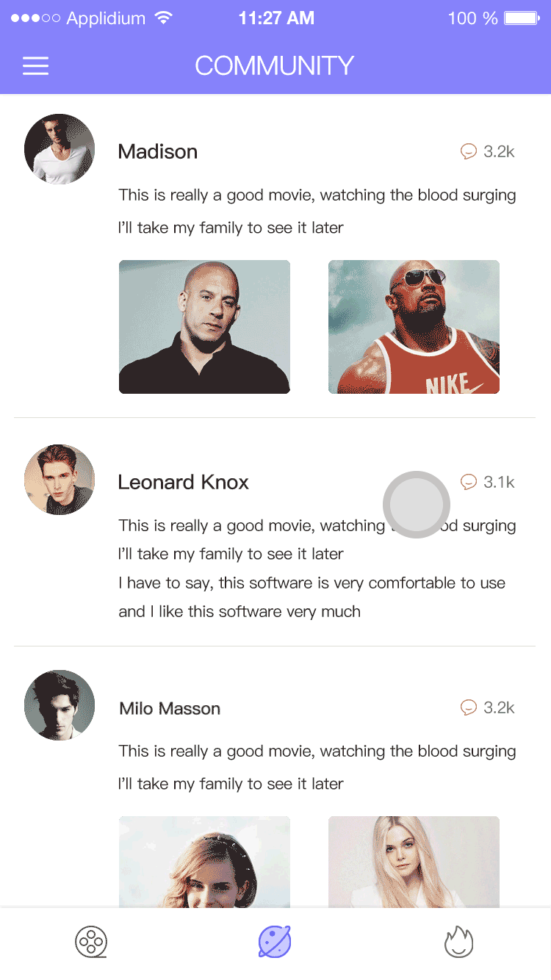Image resolution: width=551 pixels, height=980 pixels.
Task: Click the Madison username
Action: (158, 152)
